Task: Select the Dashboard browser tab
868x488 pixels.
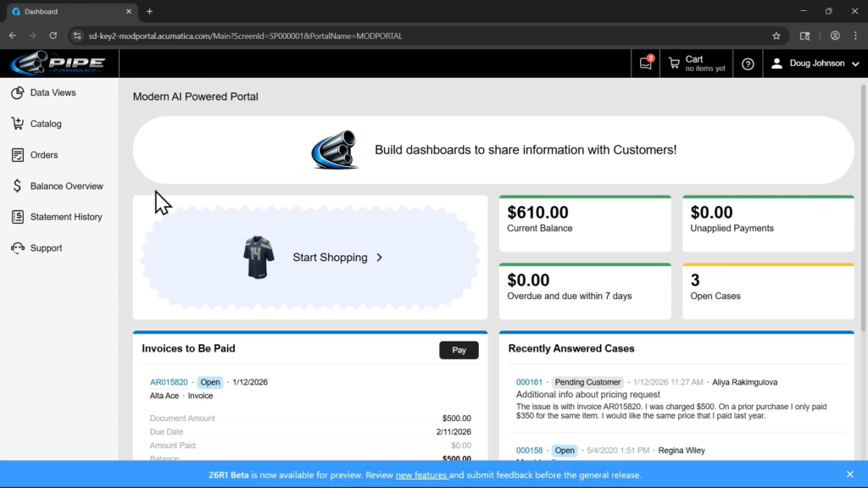Action: point(68,11)
